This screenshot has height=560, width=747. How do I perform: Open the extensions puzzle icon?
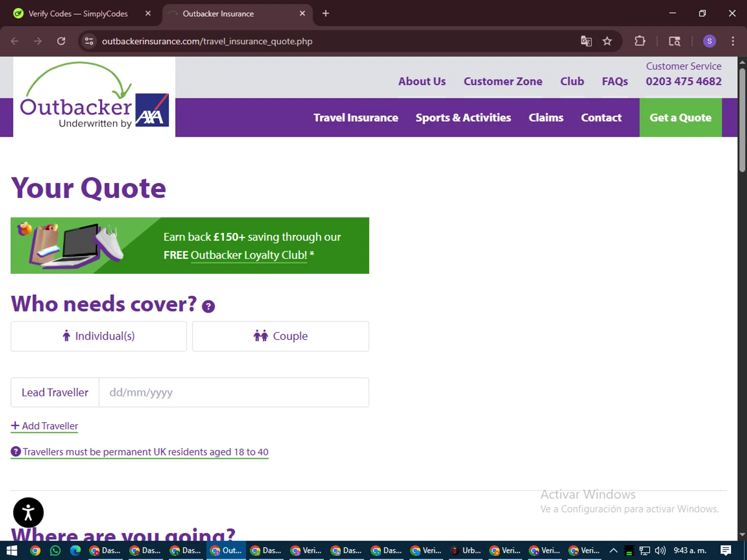(x=640, y=41)
